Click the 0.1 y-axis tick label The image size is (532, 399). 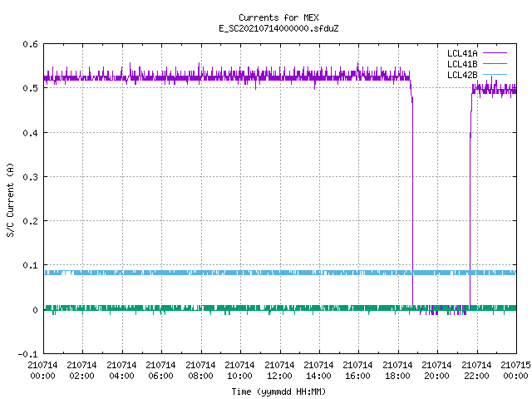30,265
